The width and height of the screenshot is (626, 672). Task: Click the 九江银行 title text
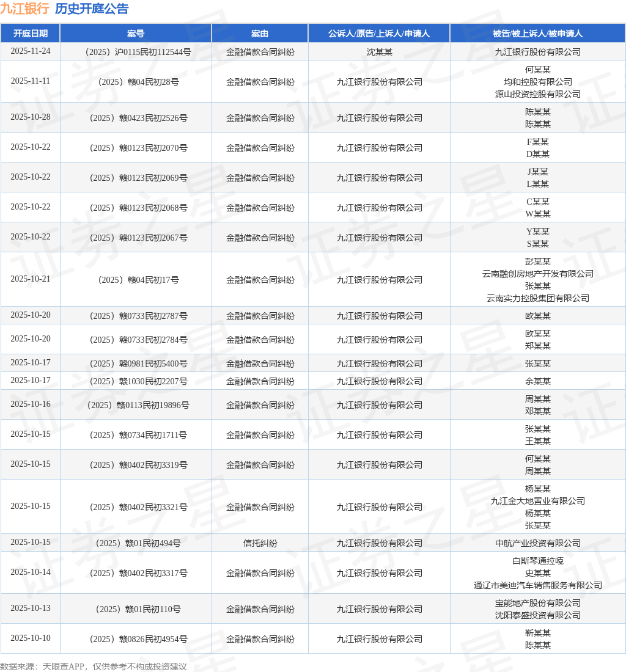[x=25, y=9]
